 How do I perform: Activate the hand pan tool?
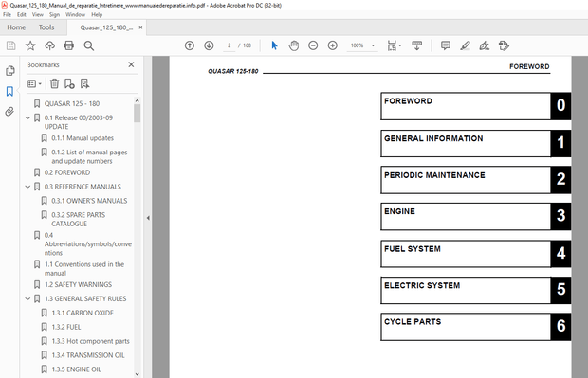(x=294, y=45)
